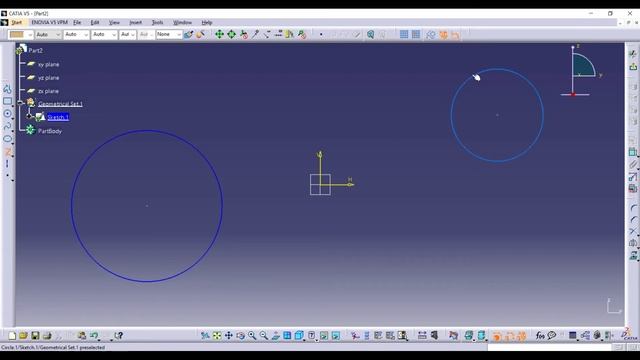Viewport: 640px width, 360px height.
Task: Click the Pan view icon
Action: [229, 336]
